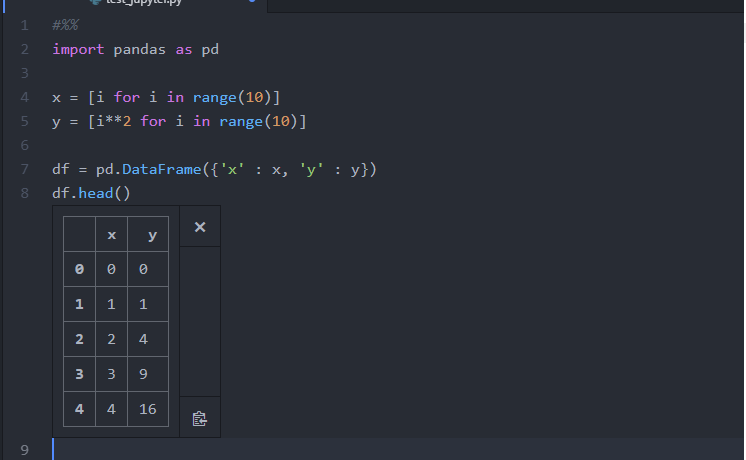Click the 'y' string key on line 7

[x=311, y=169]
